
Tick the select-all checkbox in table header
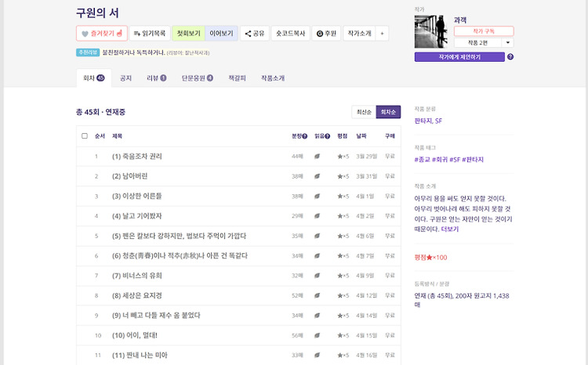[x=85, y=136]
